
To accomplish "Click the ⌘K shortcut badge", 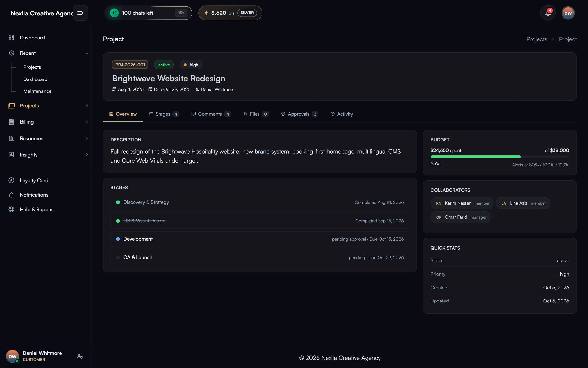I will (181, 13).
